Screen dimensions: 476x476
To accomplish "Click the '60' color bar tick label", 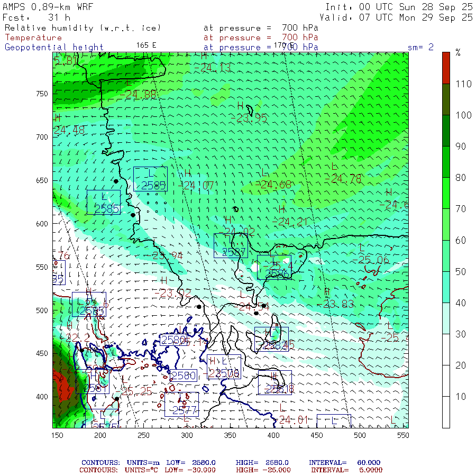I will click(x=461, y=241).
